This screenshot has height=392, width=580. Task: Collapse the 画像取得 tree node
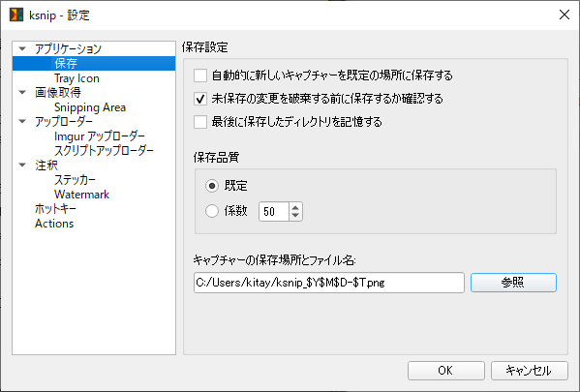22,92
